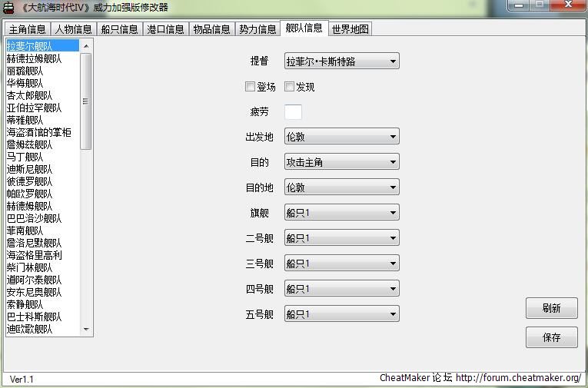This screenshot has width=588, height=388.
Task: Click the 刷新 button
Action: pyautogui.click(x=552, y=308)
